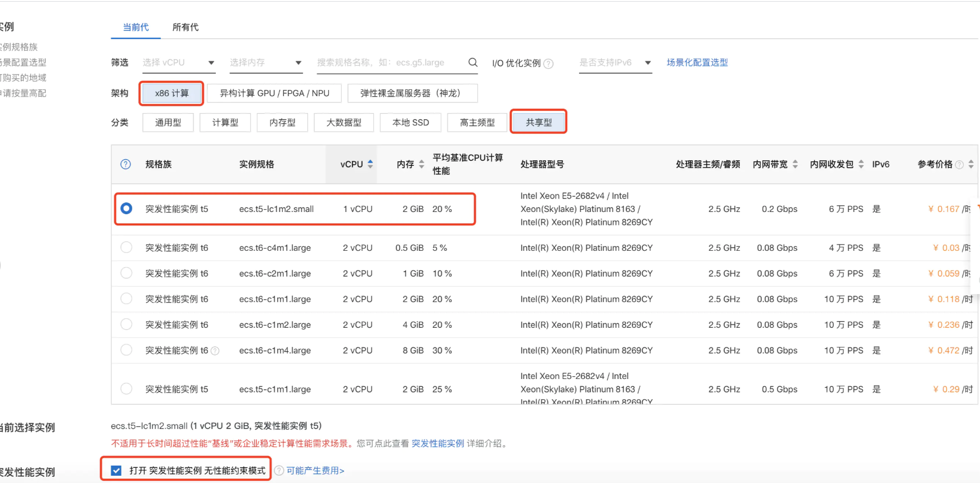This screenshot has height=483, width=980.
Task: Select the ecs.t6-c1m1.large radio button
Action: click(127, 299)
